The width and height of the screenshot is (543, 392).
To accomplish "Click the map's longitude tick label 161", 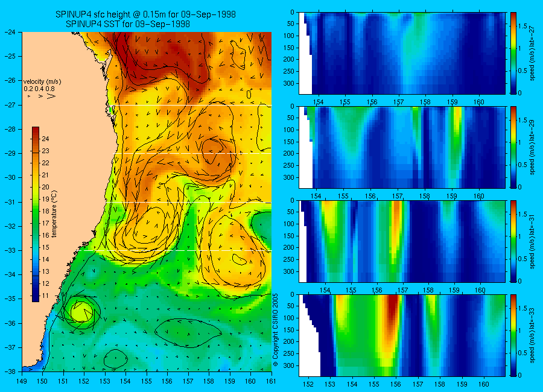I will tap(271, 381).
